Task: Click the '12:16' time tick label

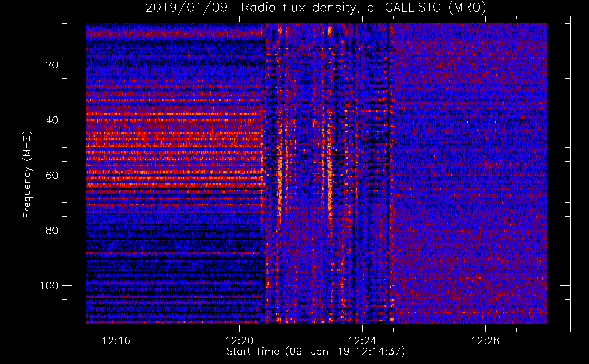Action: [116, 341]
